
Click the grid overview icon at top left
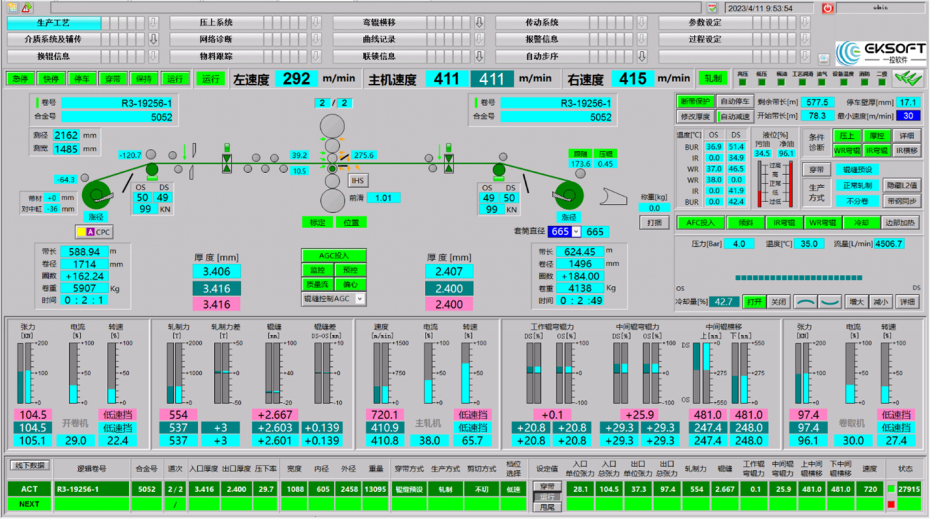point(12,8)
